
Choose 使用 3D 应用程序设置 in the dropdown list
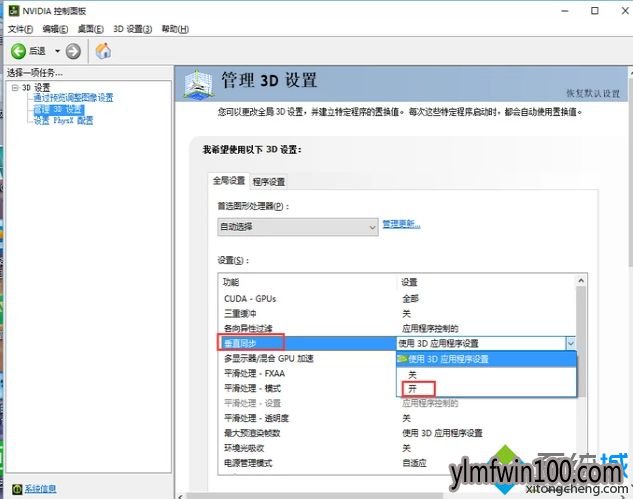[486, 359]
